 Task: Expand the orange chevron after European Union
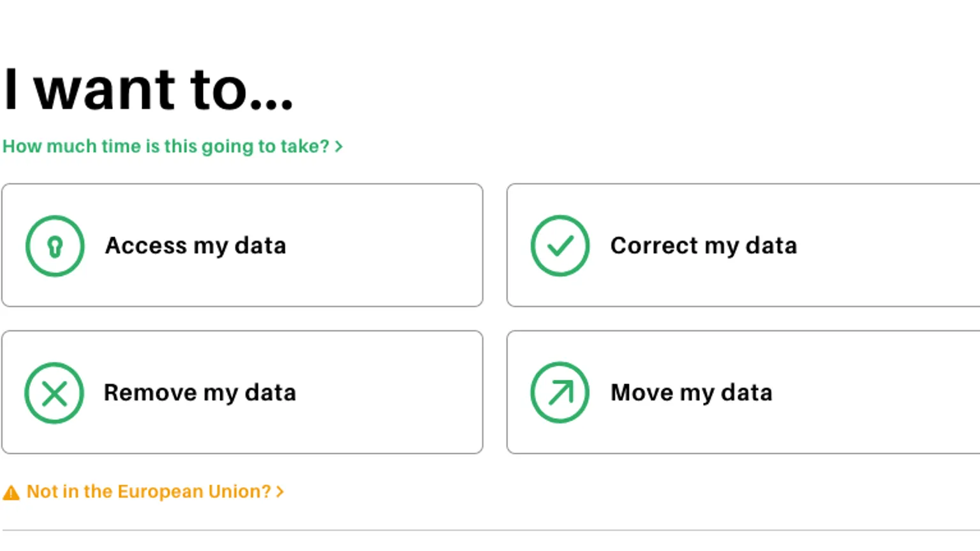pyautogui.click(x=279, y=492)
